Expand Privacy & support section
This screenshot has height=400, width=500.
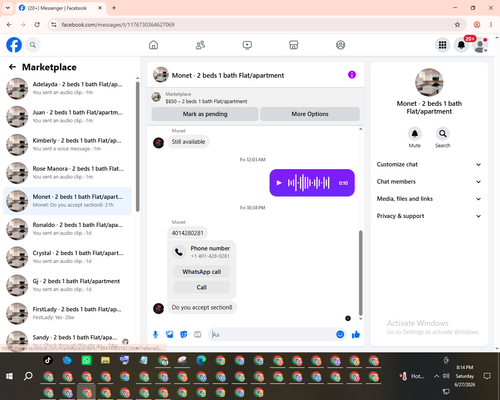[x=429, y=216]
